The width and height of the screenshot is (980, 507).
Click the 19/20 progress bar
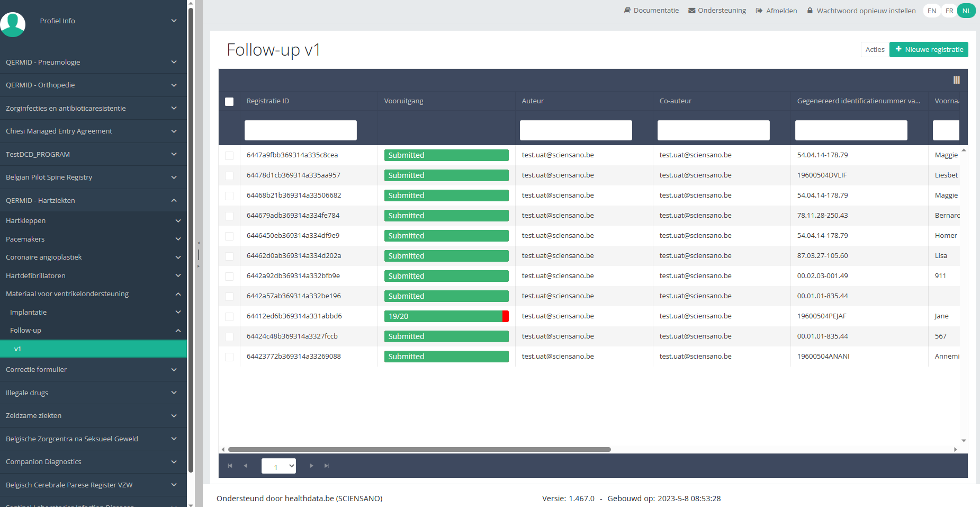446,316
